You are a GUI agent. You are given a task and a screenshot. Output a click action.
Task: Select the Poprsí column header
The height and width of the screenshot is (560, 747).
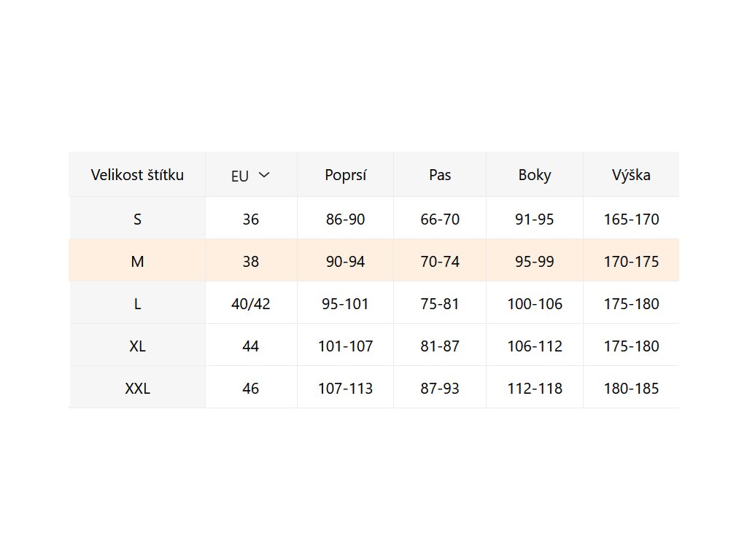click(x=345, y=175)
